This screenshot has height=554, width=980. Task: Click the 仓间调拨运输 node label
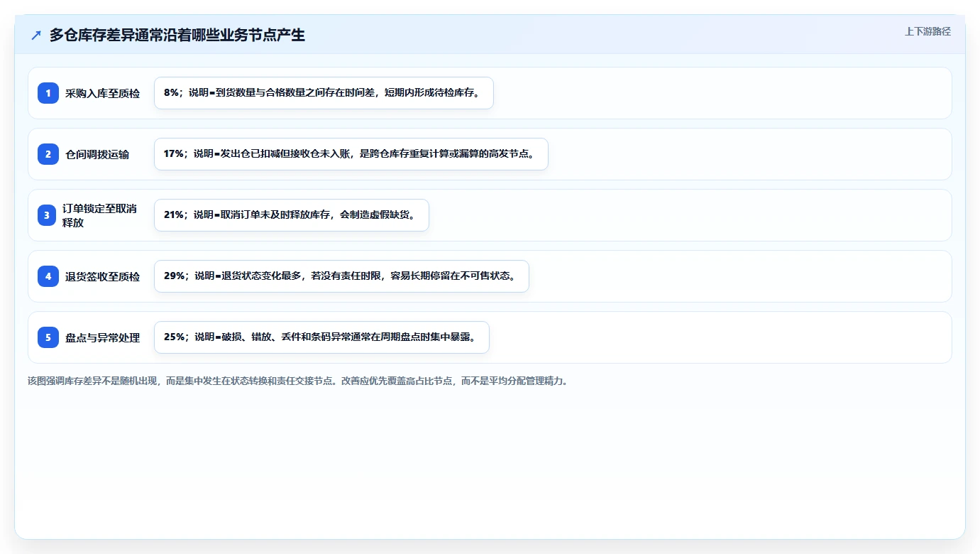[x=97, y=154]
